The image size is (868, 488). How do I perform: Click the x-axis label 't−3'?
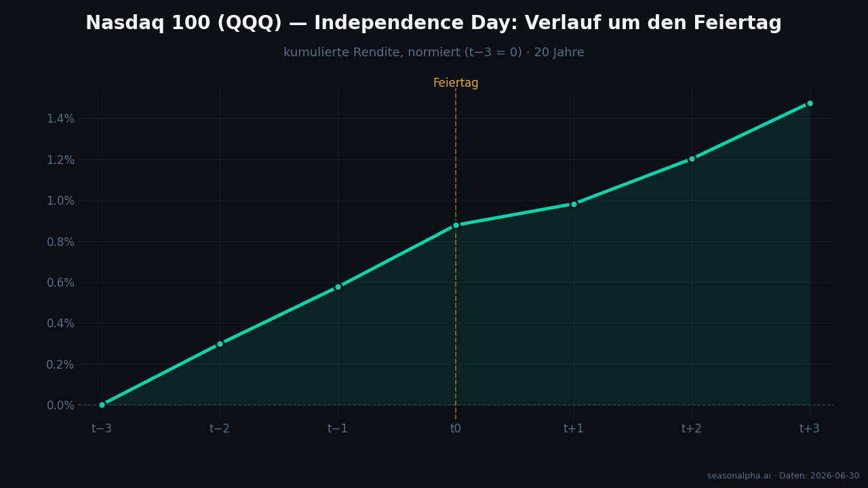click(x=102, y=428)
